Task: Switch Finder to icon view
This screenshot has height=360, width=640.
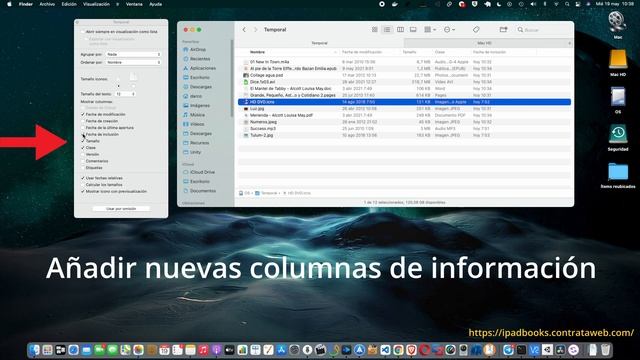Action: point(374,30)
